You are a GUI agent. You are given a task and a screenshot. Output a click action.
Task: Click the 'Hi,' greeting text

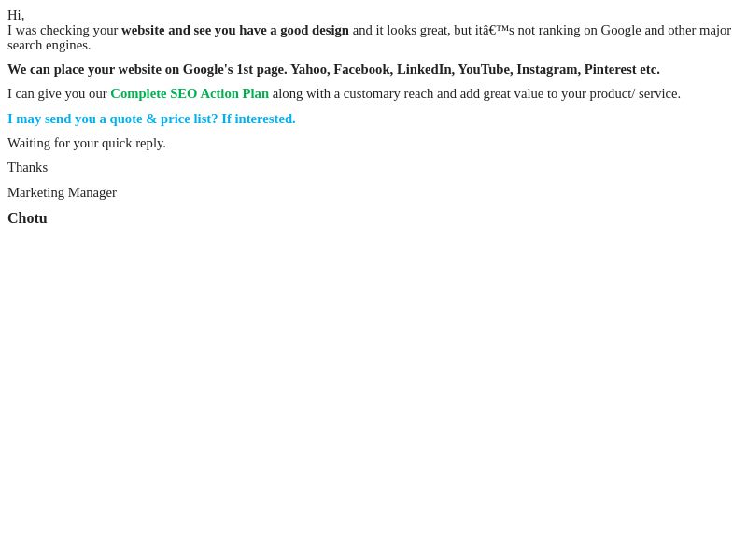click(16, 15)
